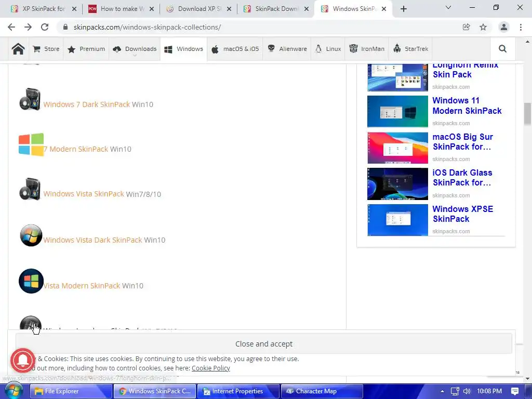Open Windows 11 Modern SkinPack sidebar link

[x=467, y=105]
